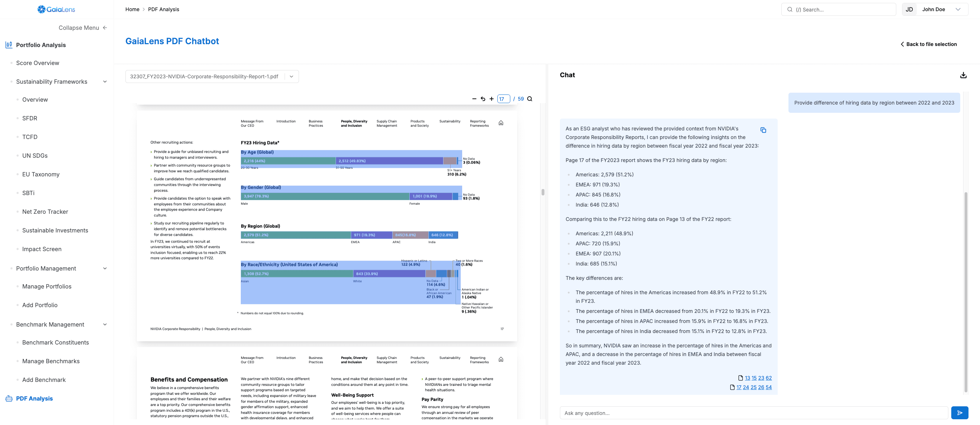Open the SBTi page
The width and height of the screenshot is (980, 425).
coord(28,193)
